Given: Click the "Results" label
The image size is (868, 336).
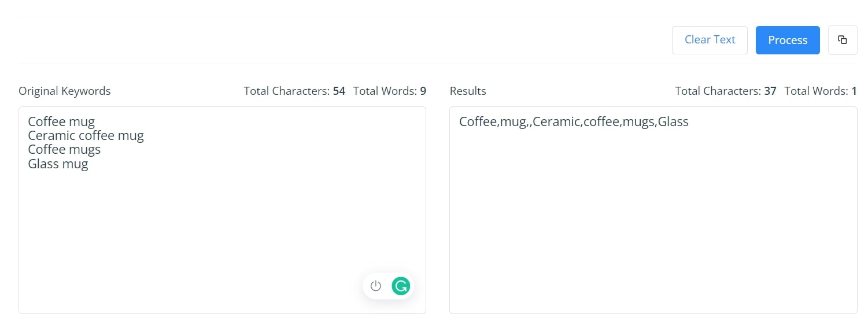Looking at the screenshot, I should (x=468, y=91).
